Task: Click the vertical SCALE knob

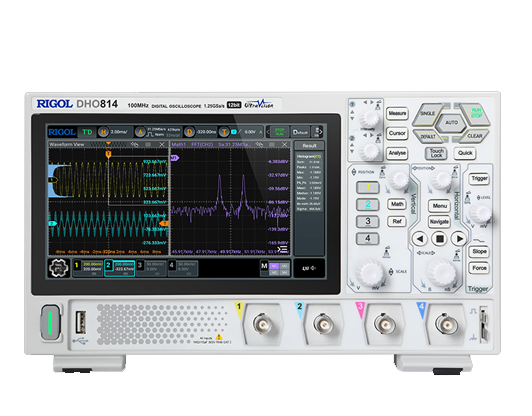Action: tap(369, 272)
